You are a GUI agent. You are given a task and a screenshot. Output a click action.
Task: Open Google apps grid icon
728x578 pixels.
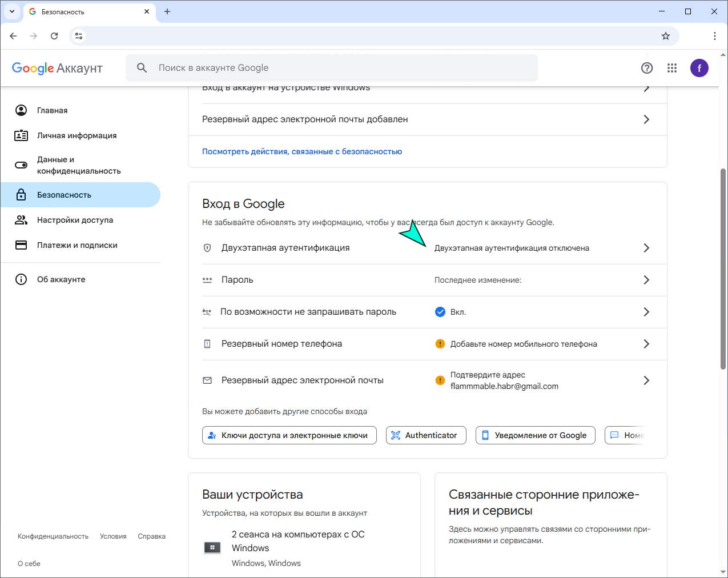pyautogui.click(x=672, y=68)
